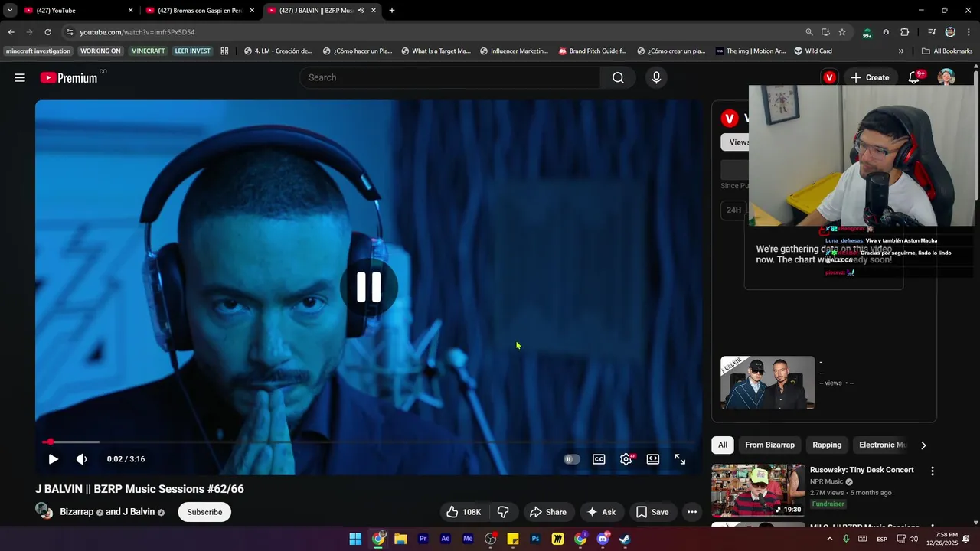Open Rusowsky Tiny Desk Concert thumbnail
This screenshot has height=551, width=980.
pyautogui.click(x=758, y=491)
